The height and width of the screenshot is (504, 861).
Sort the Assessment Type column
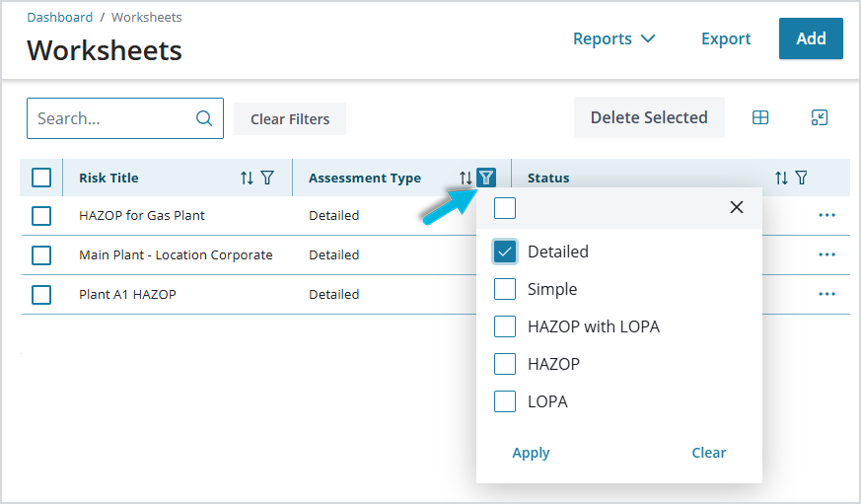coord(466,178)
